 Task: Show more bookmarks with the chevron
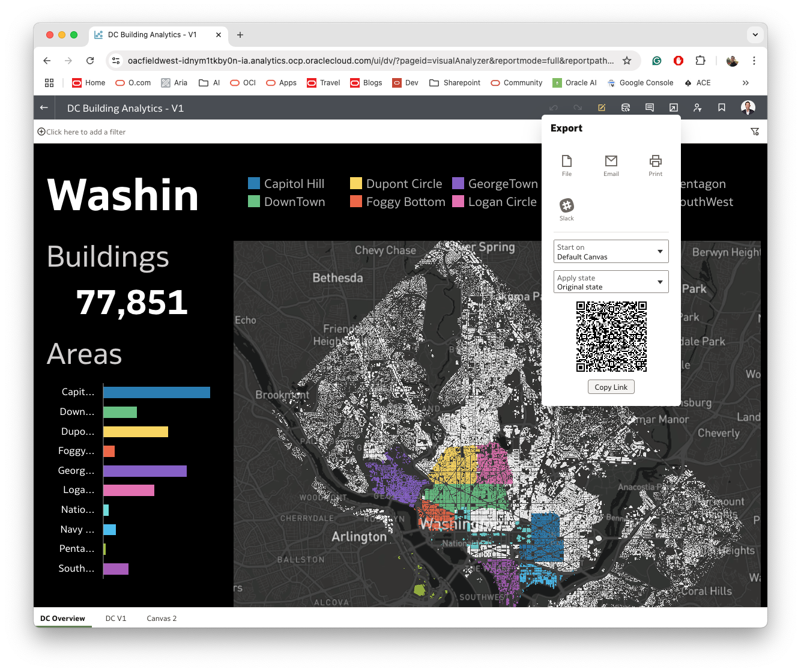click(x=746, y=83)
